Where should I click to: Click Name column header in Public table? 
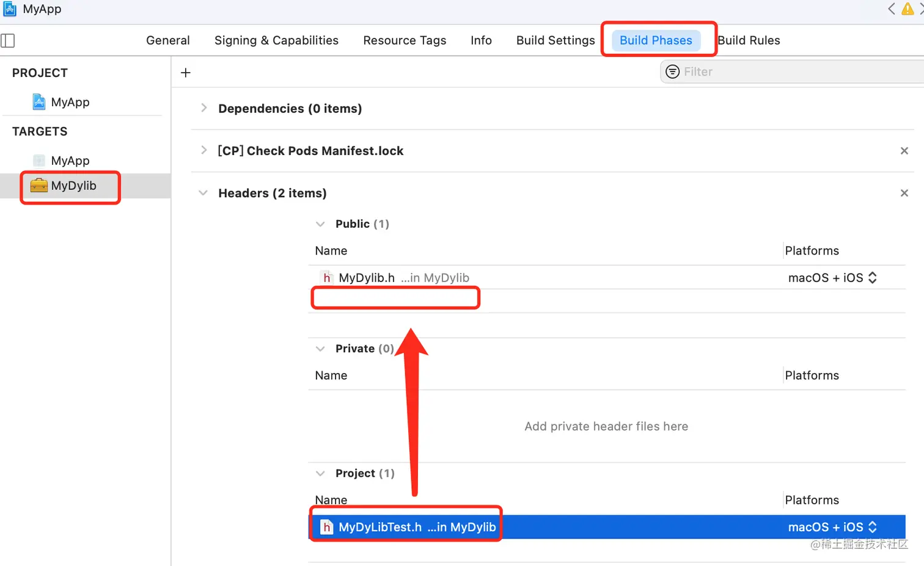[331, 251]
